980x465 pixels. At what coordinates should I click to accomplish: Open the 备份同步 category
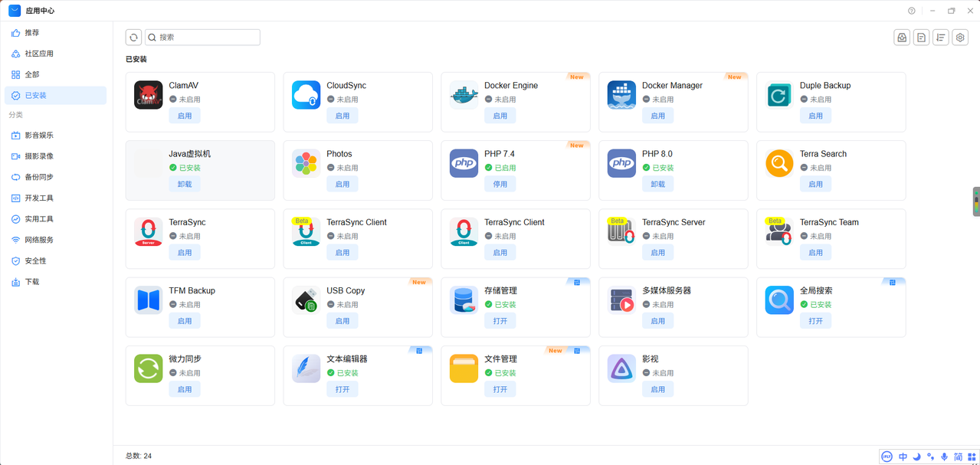tap(55, 177)
